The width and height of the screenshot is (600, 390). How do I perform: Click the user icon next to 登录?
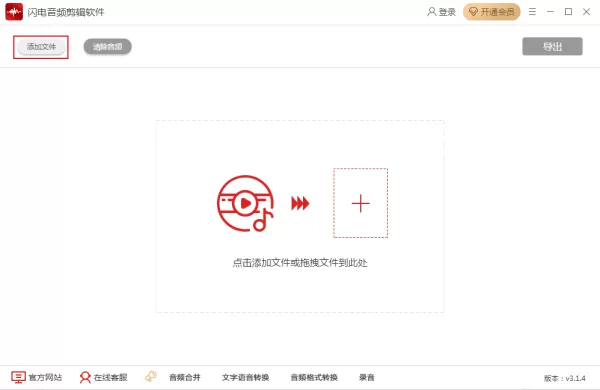pos(432,12)
